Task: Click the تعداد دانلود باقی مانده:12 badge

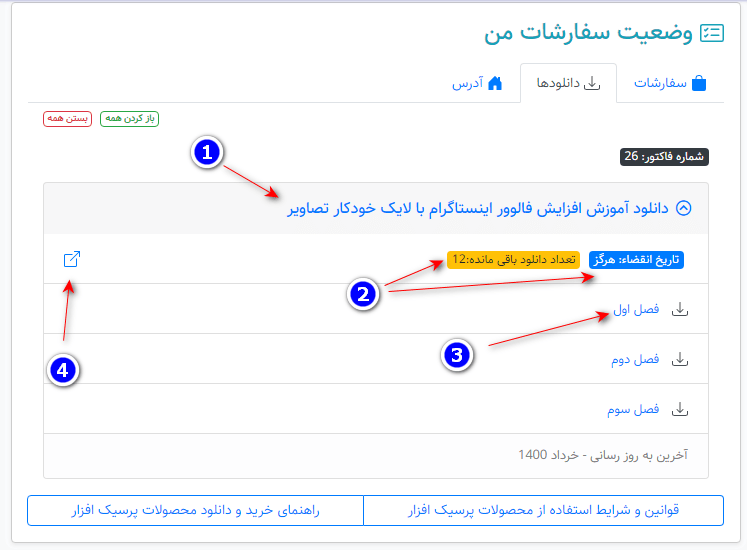Action: click(513, 260)
